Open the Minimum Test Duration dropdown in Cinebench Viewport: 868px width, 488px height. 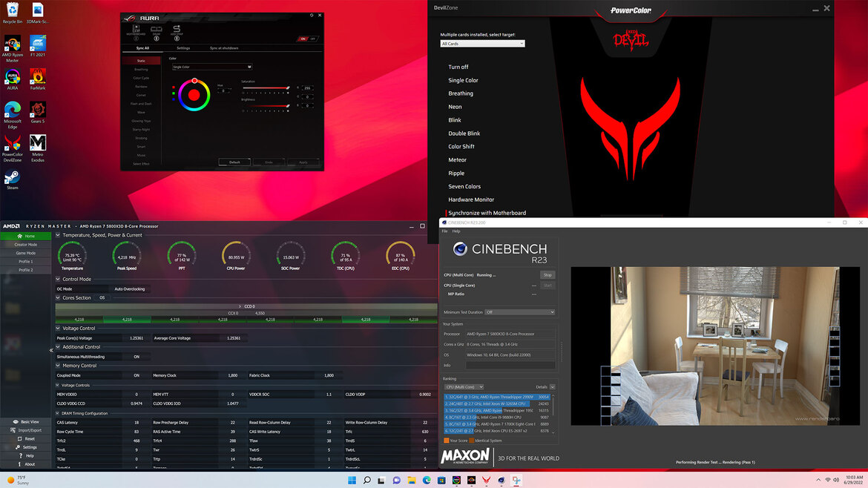(520, 312)
